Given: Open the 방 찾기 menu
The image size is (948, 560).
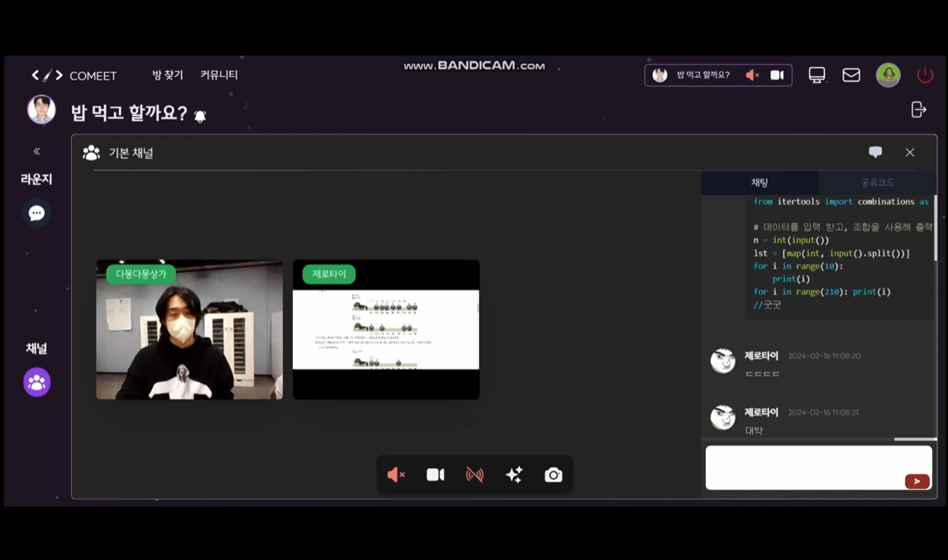Looking at the screenshot, I should (x=167, y=75).
